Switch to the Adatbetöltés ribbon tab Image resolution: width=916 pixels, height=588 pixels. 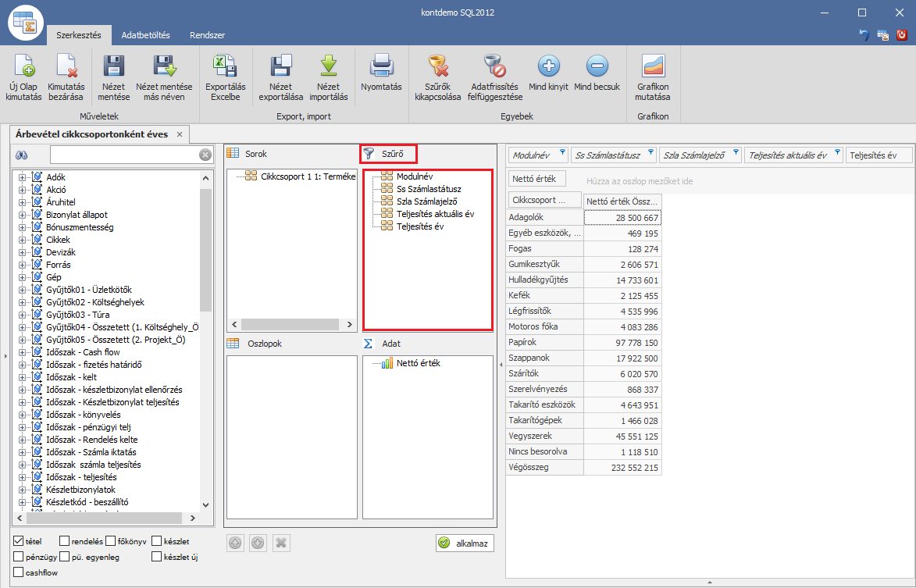point(145,36)
